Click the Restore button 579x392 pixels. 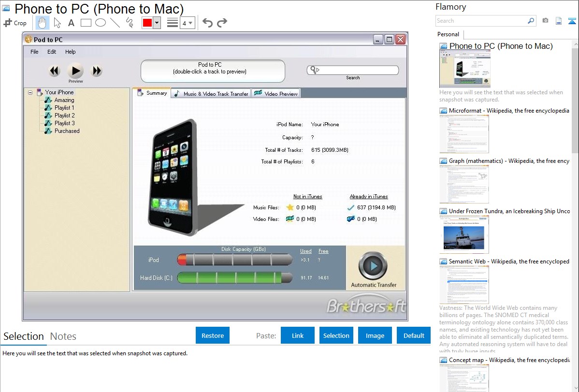pos(213,335)
